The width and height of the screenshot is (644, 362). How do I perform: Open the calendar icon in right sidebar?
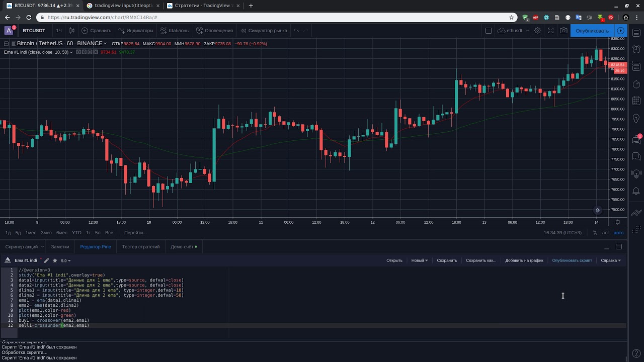[636, 101]
